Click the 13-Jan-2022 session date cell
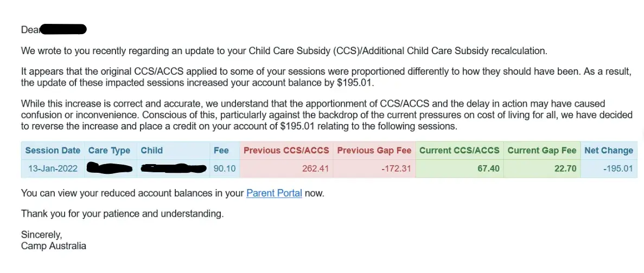Image resolution: width=644 pixels, height=273 pixels. [53, 169]
